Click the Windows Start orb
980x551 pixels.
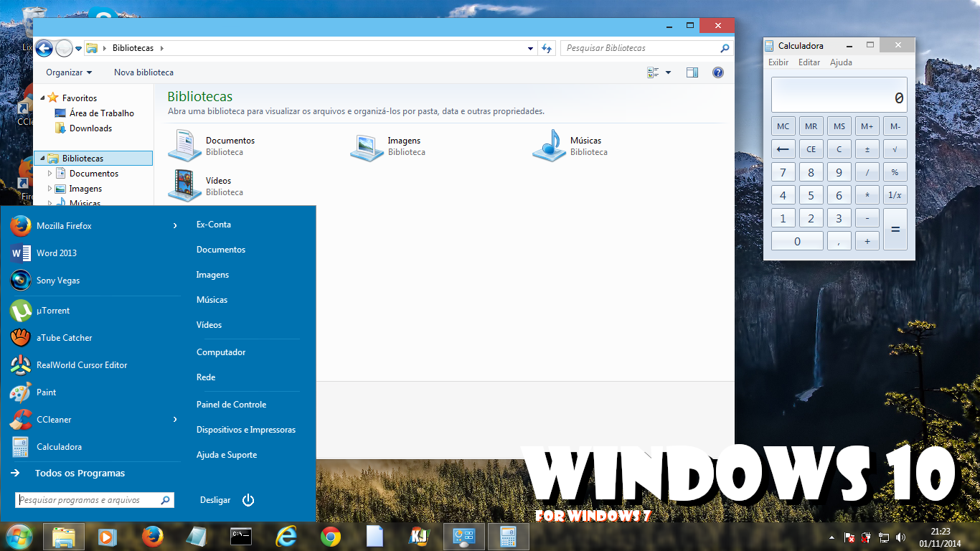18,537
